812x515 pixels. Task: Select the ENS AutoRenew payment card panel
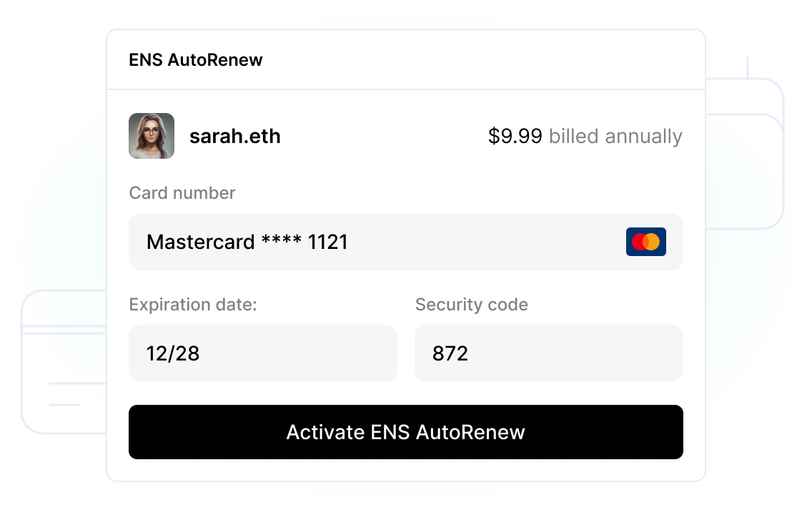(406, 254)
